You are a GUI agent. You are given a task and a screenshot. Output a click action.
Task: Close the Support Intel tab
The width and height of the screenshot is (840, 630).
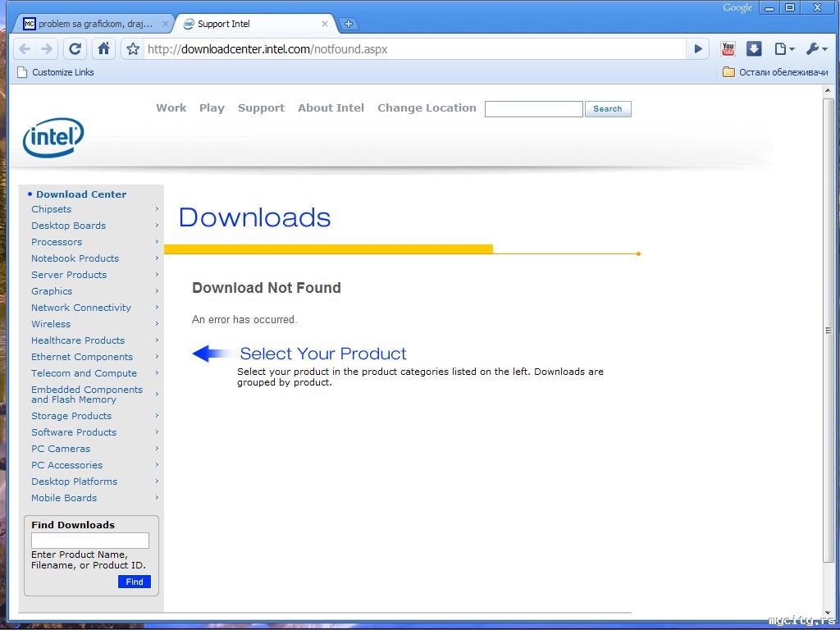pyautogui.click(x=325, y=24)
